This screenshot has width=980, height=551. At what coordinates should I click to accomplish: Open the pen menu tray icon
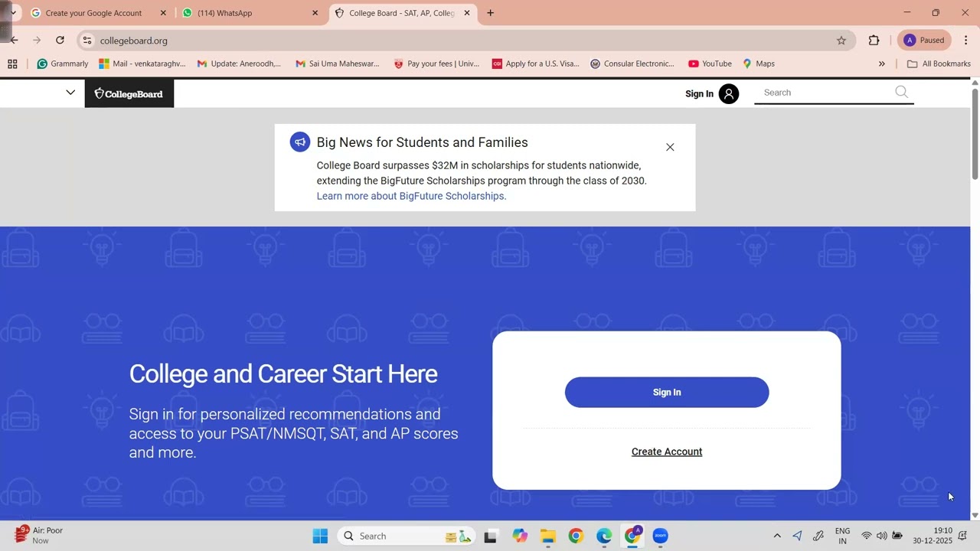[x=818, y=536]
